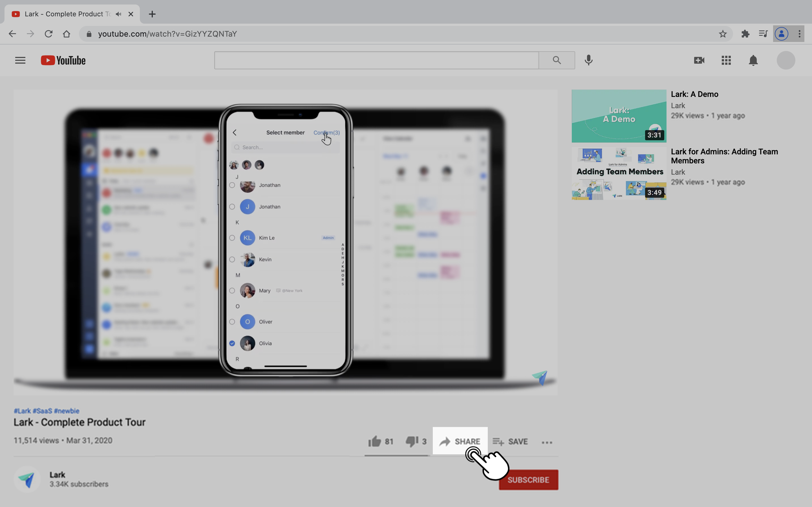Image resolution: width=812 pixels, height=507 pixels.
Task: Open the Lark channel tab
Action: pos(57,474)
